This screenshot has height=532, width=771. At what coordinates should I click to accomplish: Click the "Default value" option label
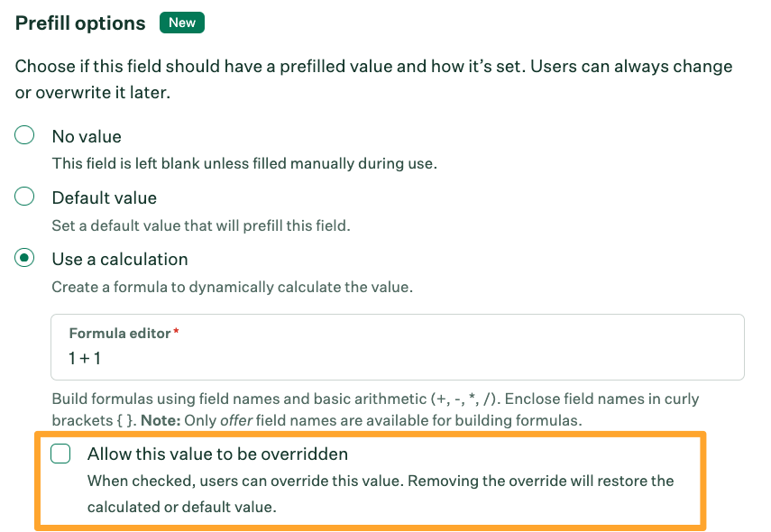105,197
